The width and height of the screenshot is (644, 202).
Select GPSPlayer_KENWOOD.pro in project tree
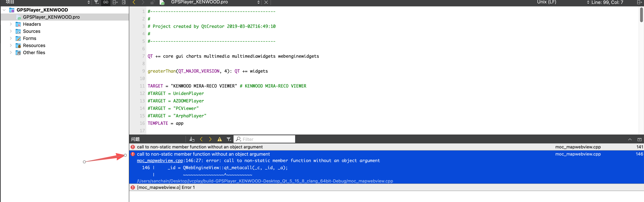pos(51,17)
